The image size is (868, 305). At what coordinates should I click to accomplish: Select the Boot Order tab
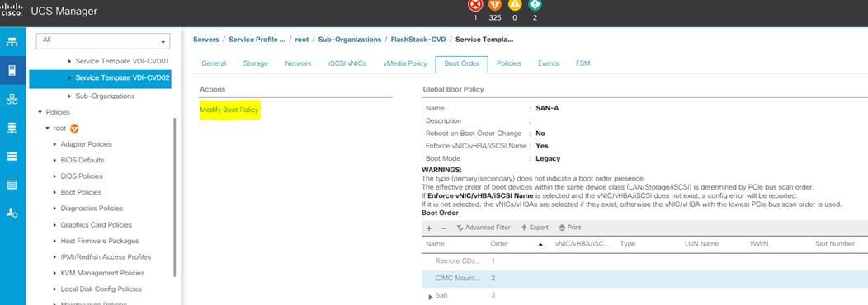click(462, 63)
